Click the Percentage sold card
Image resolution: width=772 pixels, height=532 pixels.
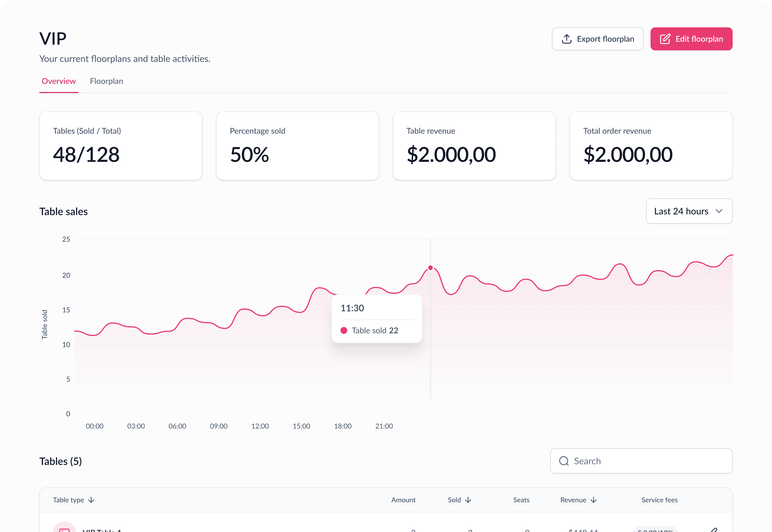(x=297, y=146)
